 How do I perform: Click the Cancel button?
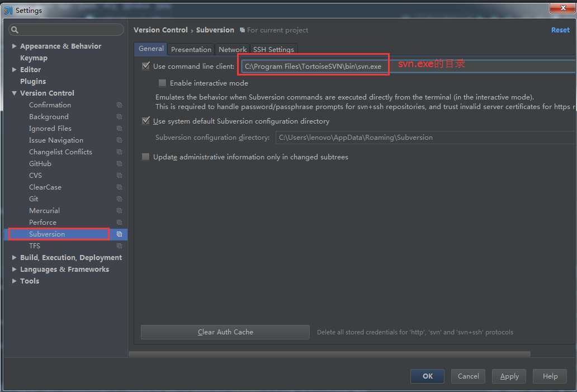tap(468, 376)
